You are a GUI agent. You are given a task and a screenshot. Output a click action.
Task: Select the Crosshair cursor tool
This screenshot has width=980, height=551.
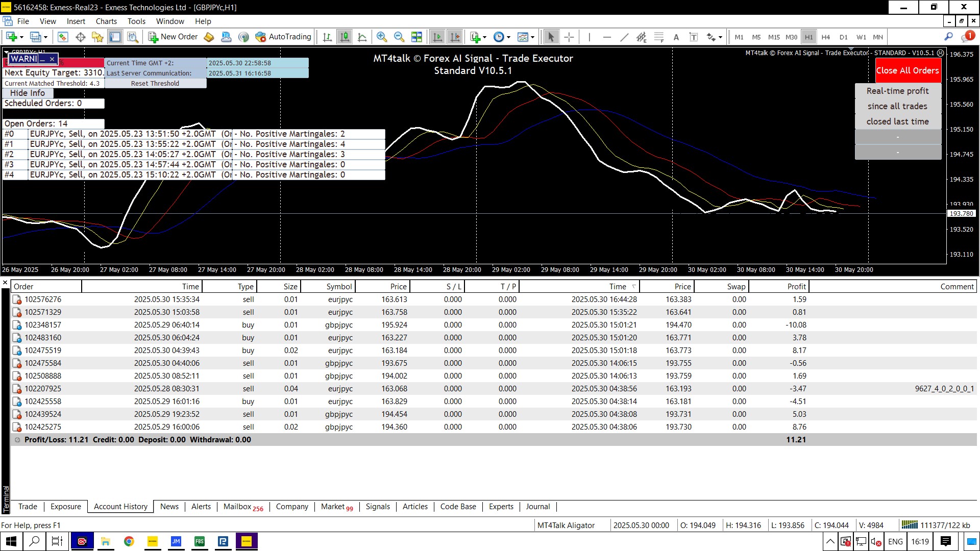(569, 37)
